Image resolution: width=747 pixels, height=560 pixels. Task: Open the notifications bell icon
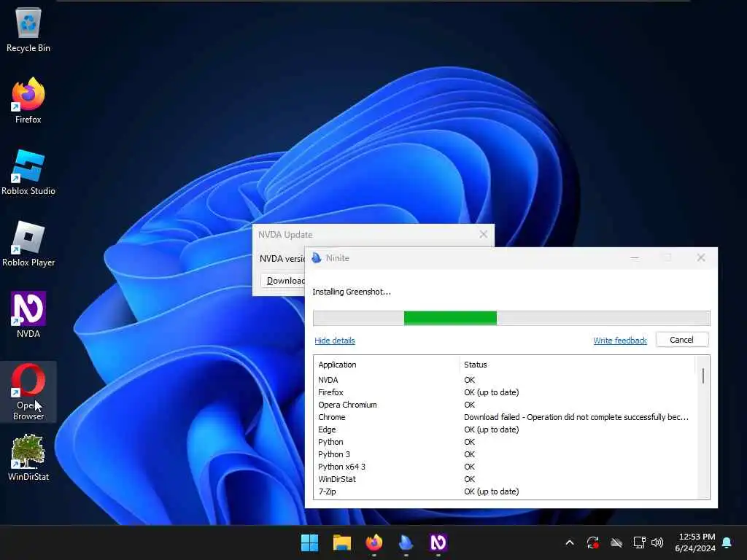(727, 542)
